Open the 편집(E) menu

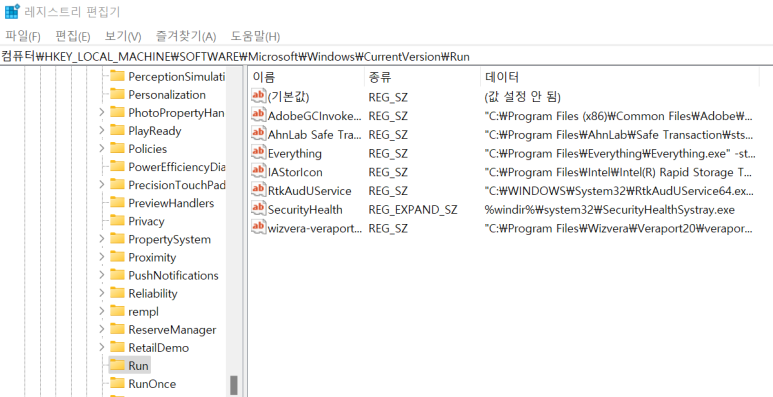point(73,36)
